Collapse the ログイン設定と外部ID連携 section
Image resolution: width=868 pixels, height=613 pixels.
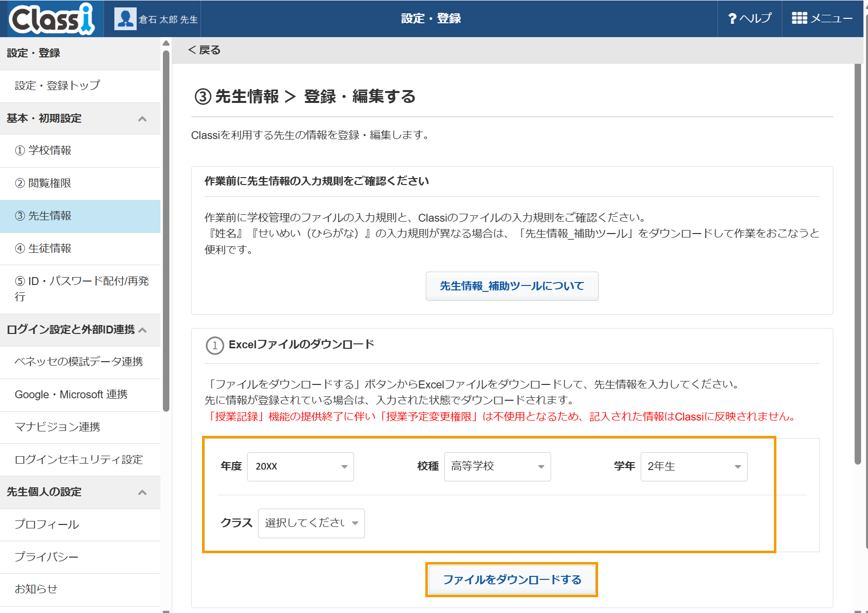click(143, 330)
